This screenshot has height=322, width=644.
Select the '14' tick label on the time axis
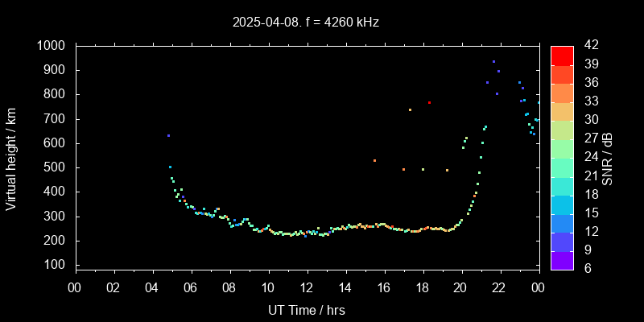(x=345, y=287)
